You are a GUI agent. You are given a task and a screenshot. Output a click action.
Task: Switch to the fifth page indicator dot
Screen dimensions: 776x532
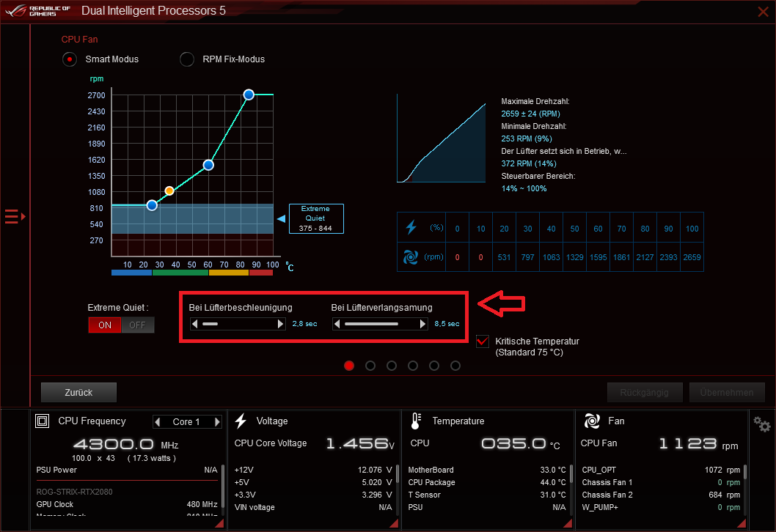(434, 366)
